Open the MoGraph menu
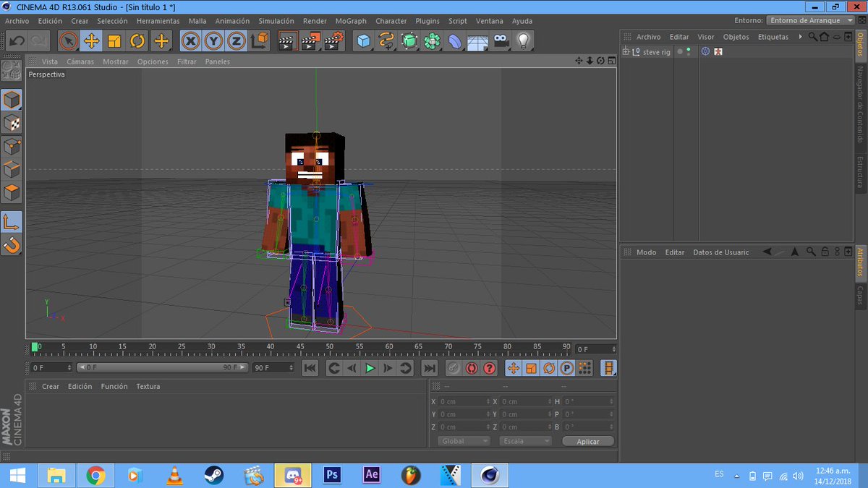 (351, 21)
